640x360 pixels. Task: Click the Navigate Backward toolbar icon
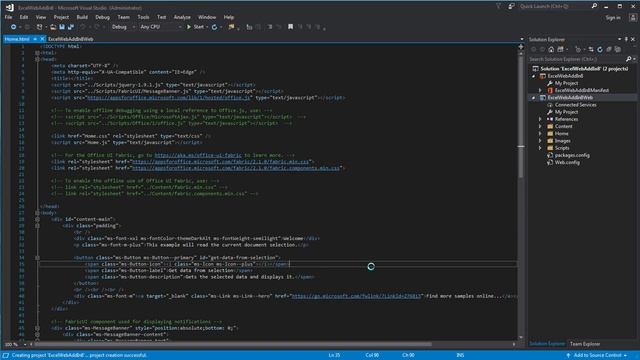[x=13, y=27]
